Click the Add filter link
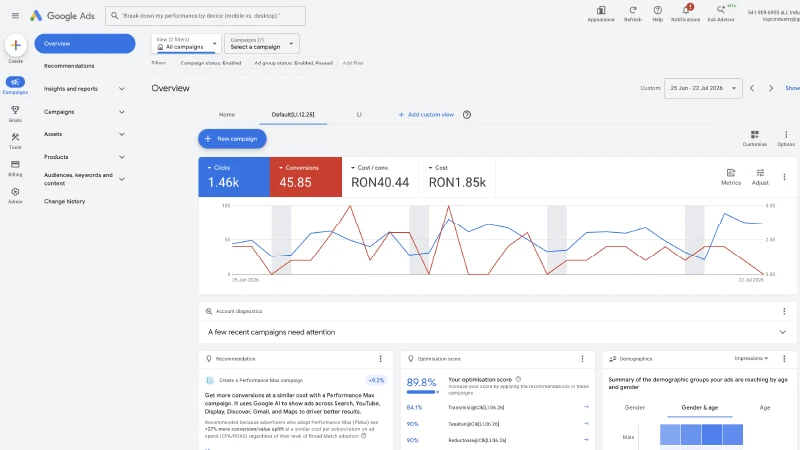Screen dimensions: 800x450 coord(353,63)
